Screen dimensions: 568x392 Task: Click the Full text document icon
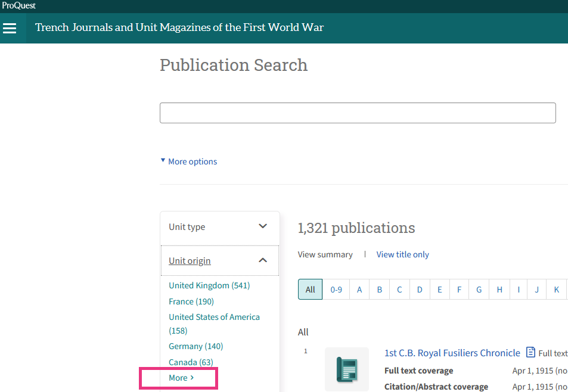click(530, 353)
